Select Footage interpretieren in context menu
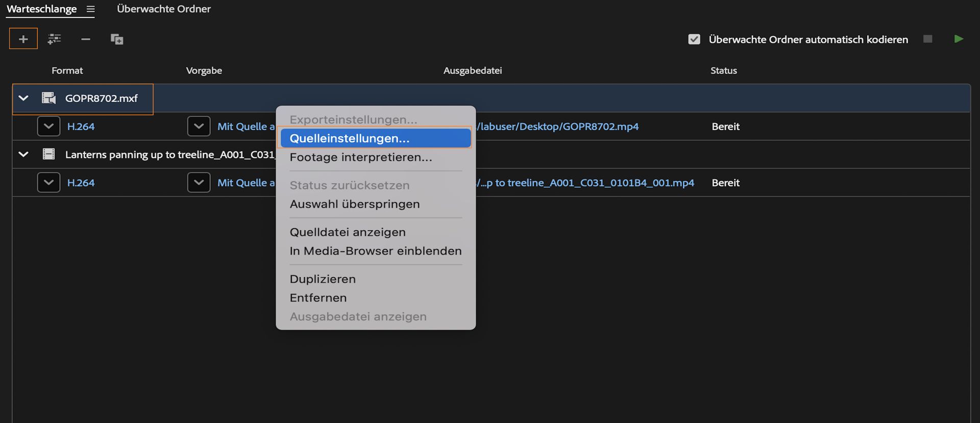Screen dimensions: 980x423 (360, 157)
